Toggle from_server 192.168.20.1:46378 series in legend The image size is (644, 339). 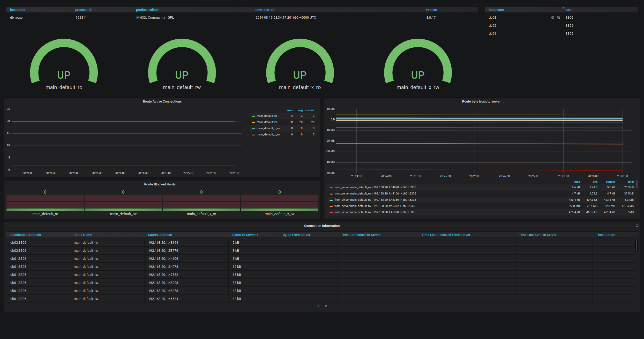[375, 212]
